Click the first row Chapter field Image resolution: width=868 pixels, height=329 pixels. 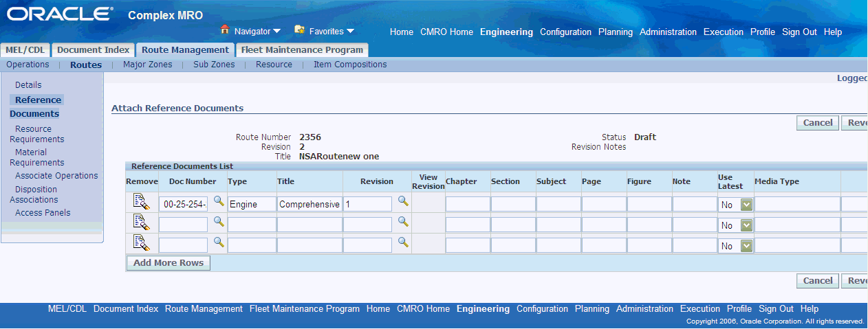pyautogui.click(x=468, y=204)
